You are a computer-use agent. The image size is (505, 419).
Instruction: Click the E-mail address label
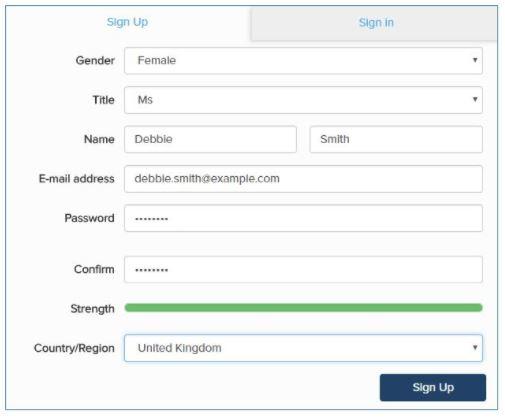pos(76,179)
